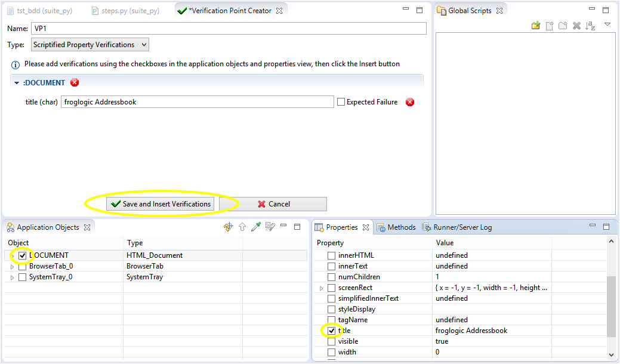Click the highlight object icon in Application Objects
This screenshot has width=620, height=364.
(270, 227)
